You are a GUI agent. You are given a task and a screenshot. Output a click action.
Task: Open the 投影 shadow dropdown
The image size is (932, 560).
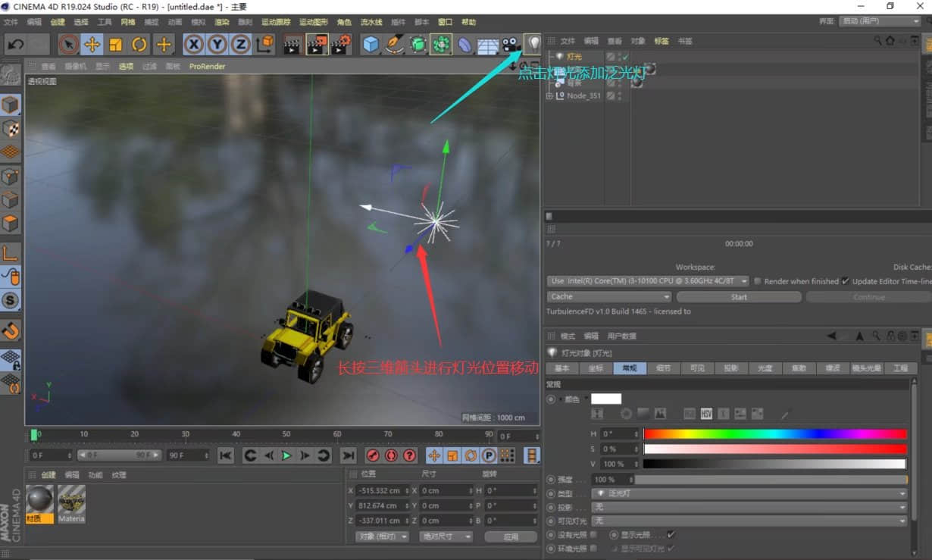click(x=749, y=507)
